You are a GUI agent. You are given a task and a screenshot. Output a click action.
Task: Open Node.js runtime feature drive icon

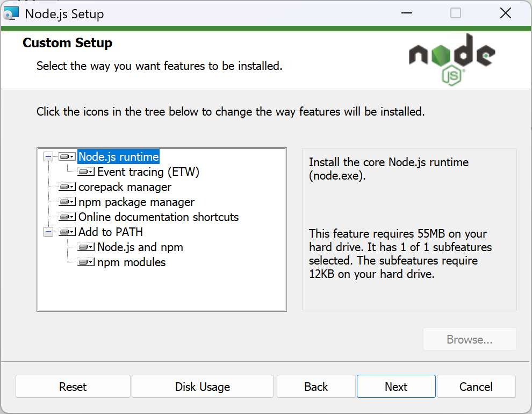click(67, 157)
